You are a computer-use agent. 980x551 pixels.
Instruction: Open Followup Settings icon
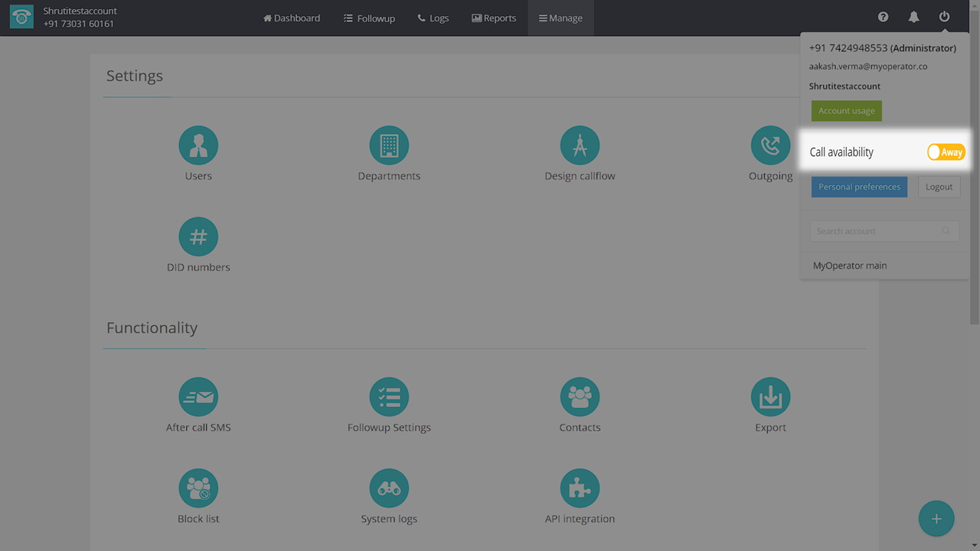[x=389, y=397]
